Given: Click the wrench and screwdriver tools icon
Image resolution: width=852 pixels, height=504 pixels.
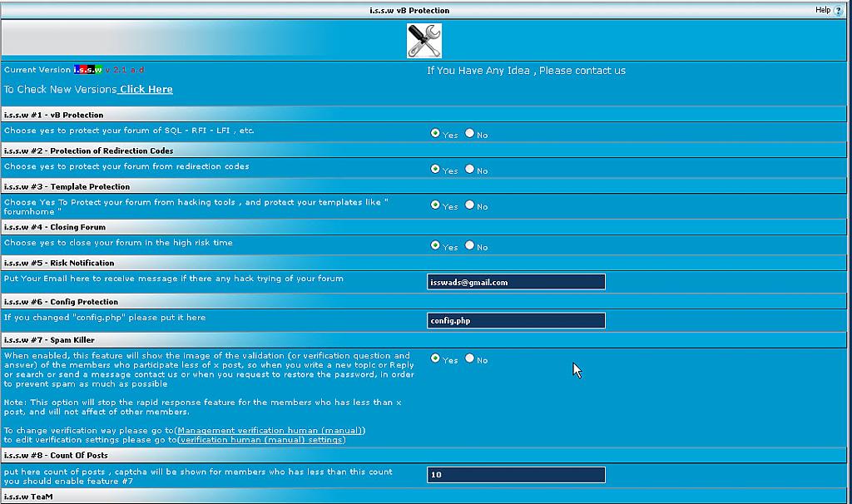Looking at the screenshot, I should click(x=424, y=41).
